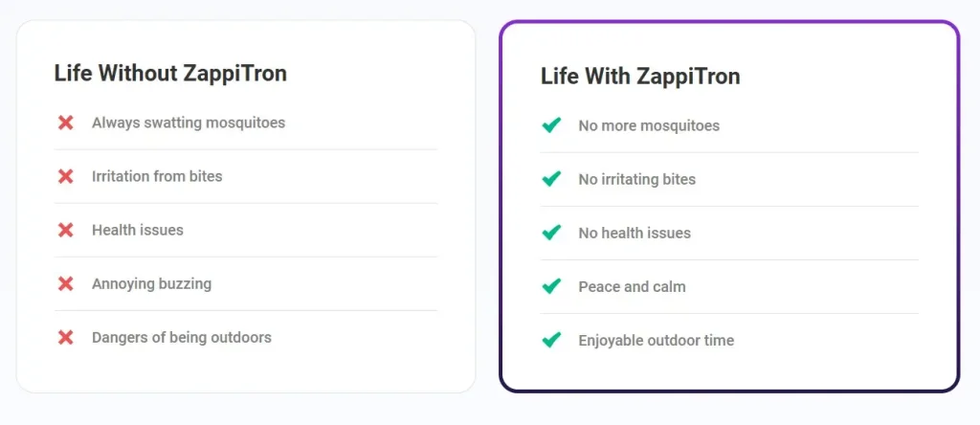Select the green checkmark beside No health issues
The image size is (980, 425).
(x=551, y=233)
